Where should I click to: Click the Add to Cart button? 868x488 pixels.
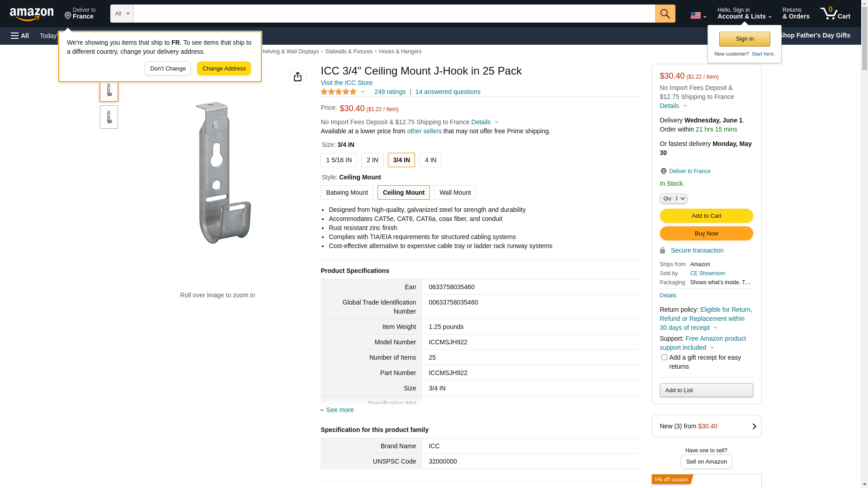click(706, 216)
